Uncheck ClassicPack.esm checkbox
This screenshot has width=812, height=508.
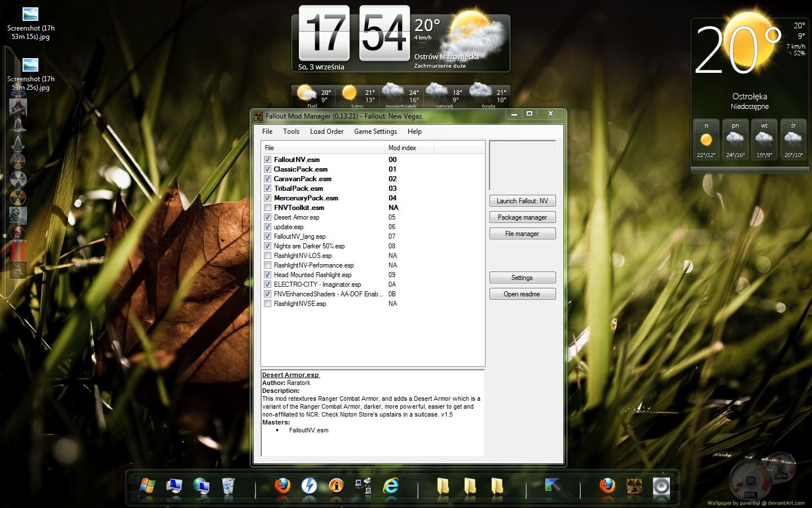(268, 169)
